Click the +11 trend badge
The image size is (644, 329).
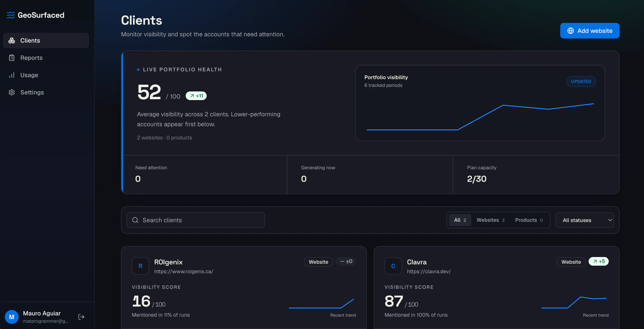pyautogui.click(x=196, y=96)
